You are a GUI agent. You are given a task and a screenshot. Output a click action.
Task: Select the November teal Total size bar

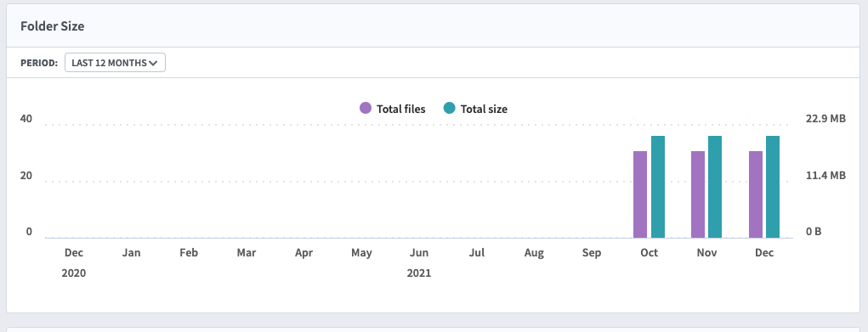(715, 187)
